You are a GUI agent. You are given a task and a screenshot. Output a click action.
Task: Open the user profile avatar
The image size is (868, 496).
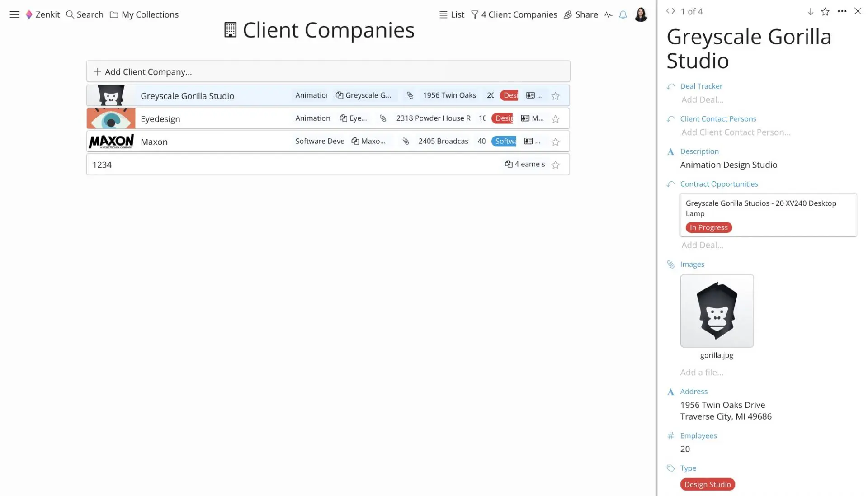pyautogui.click(x=641, y=14)
